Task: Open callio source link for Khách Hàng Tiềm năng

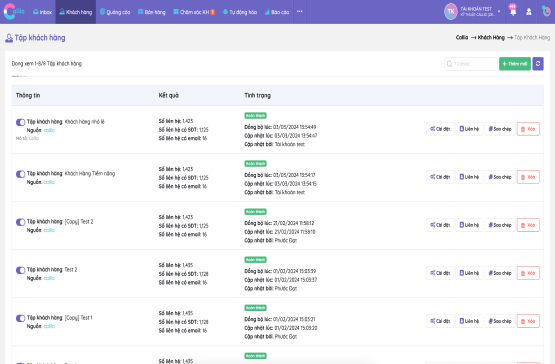Action: 49,182
